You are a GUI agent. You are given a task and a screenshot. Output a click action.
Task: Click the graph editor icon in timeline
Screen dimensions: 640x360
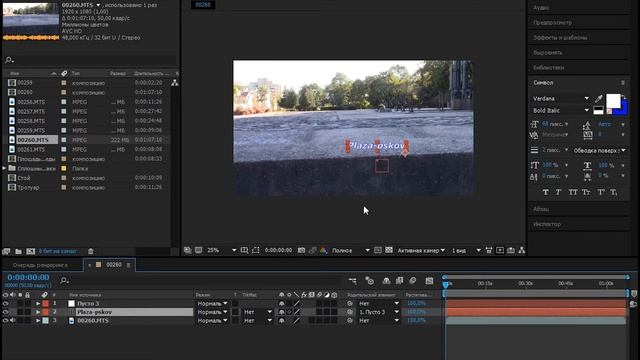(x=429, y=280)
